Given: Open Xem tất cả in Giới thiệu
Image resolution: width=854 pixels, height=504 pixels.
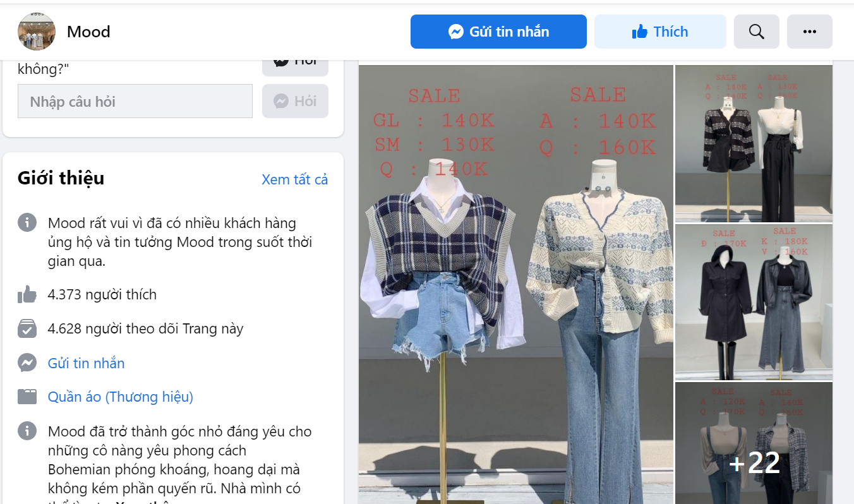Looking at the screenshot, I should point(295,179).
